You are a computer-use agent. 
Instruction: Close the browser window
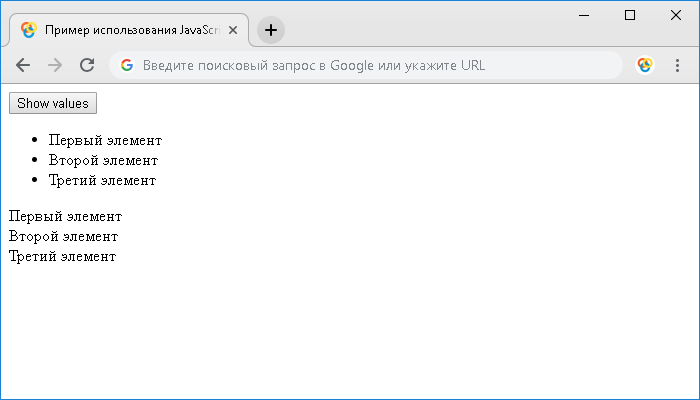coord(675,15)
